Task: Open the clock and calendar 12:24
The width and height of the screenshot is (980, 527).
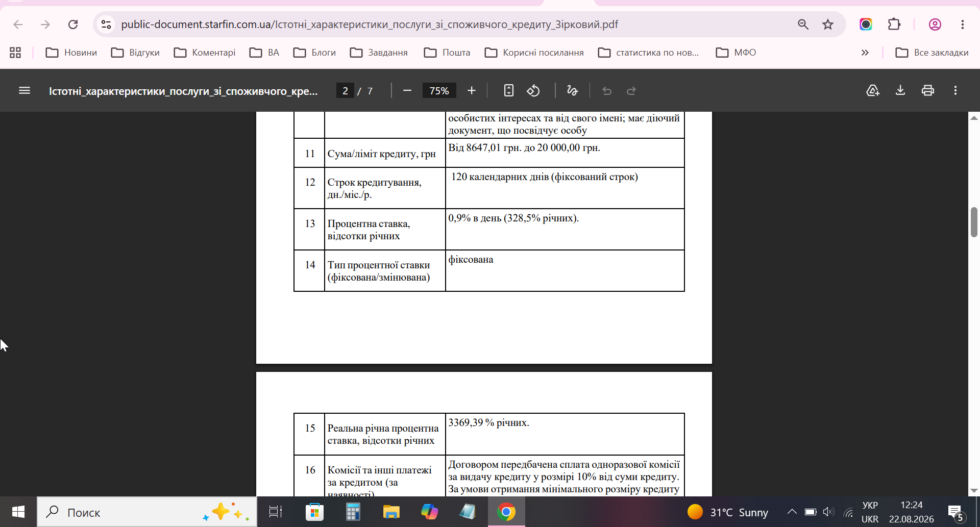Action: coord(912,512)
